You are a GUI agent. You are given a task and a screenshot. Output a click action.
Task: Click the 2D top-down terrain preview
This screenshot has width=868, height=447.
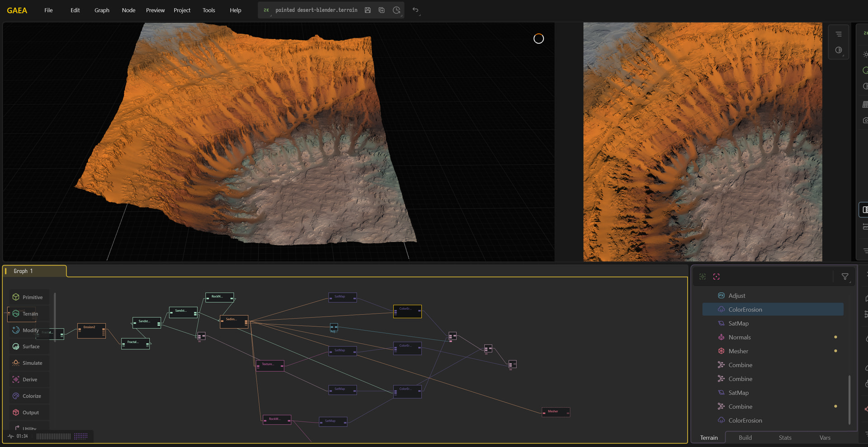click(x=703, y=142)
